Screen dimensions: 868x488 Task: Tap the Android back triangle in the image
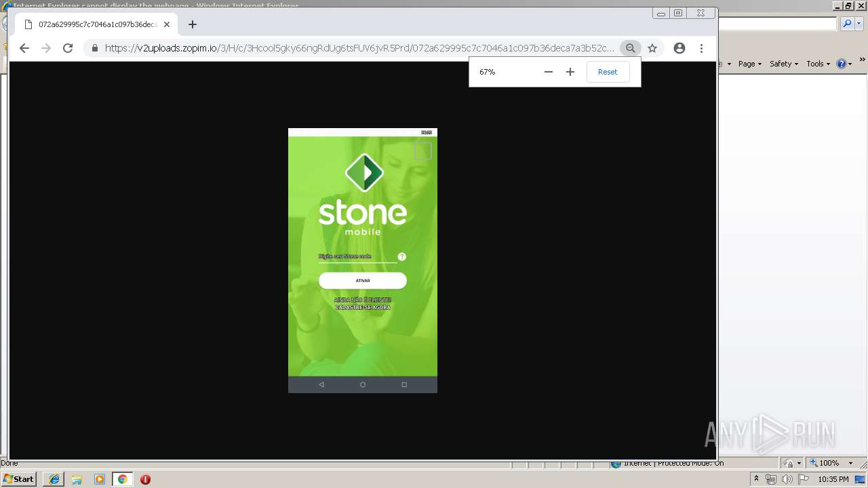[x=321, y=384]
